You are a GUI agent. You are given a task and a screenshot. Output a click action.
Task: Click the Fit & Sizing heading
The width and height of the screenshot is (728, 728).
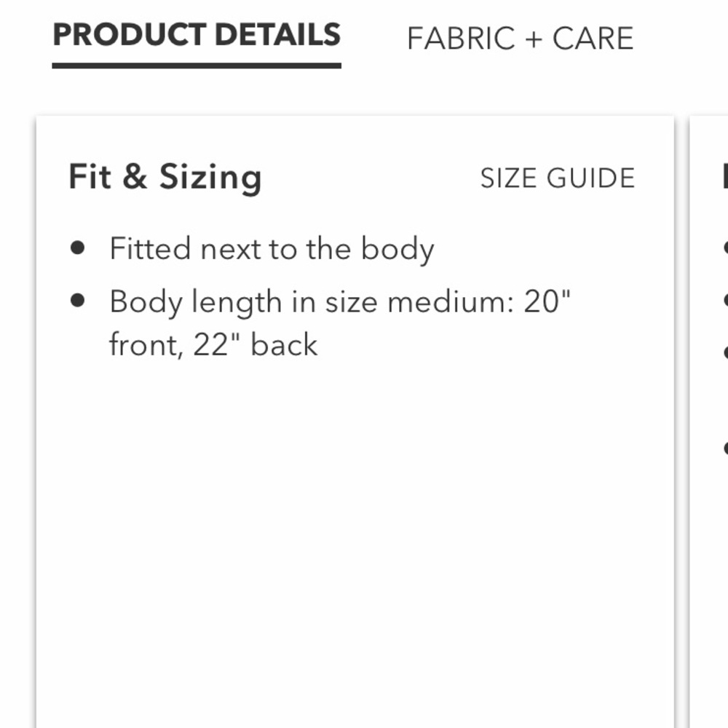click(x=165, y=177)
